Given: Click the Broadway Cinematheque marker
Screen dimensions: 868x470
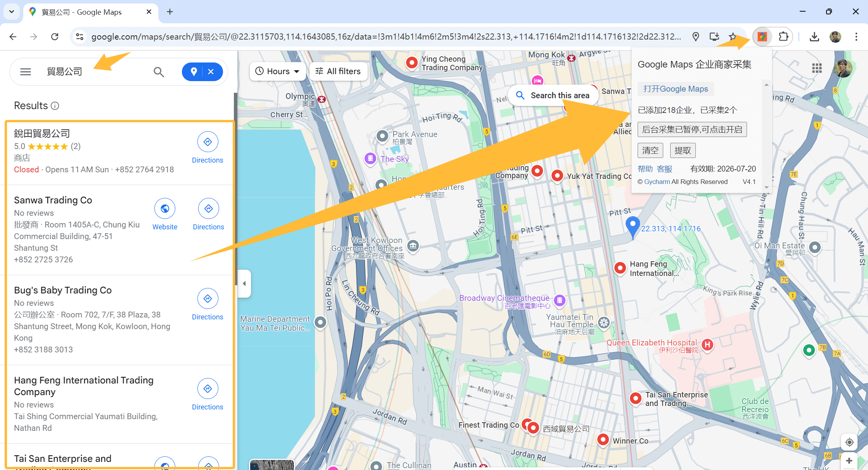Looking at the screenshot, I should click(560, 300).
